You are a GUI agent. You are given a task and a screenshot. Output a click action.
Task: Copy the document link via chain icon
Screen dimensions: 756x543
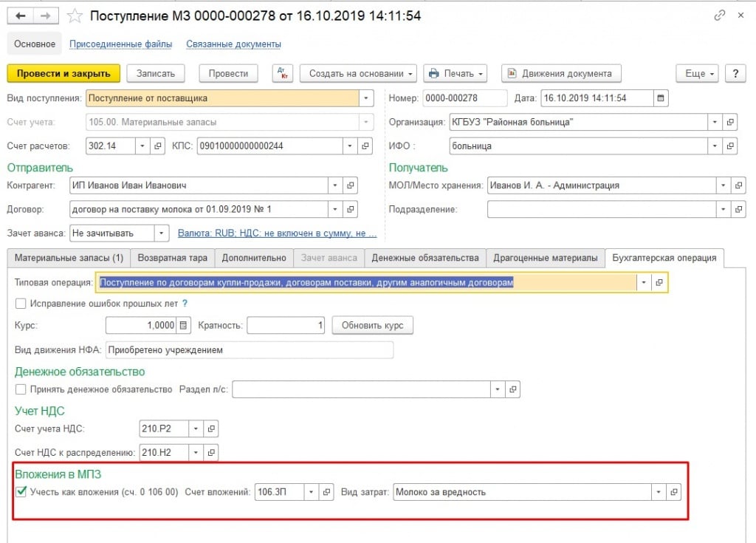pos(719,16)
